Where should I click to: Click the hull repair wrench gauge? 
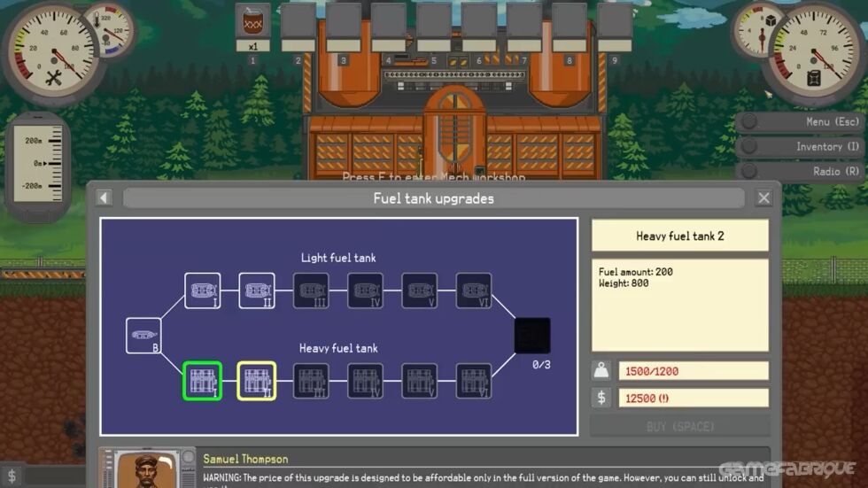pyautogui.click(x=52, y=52)
